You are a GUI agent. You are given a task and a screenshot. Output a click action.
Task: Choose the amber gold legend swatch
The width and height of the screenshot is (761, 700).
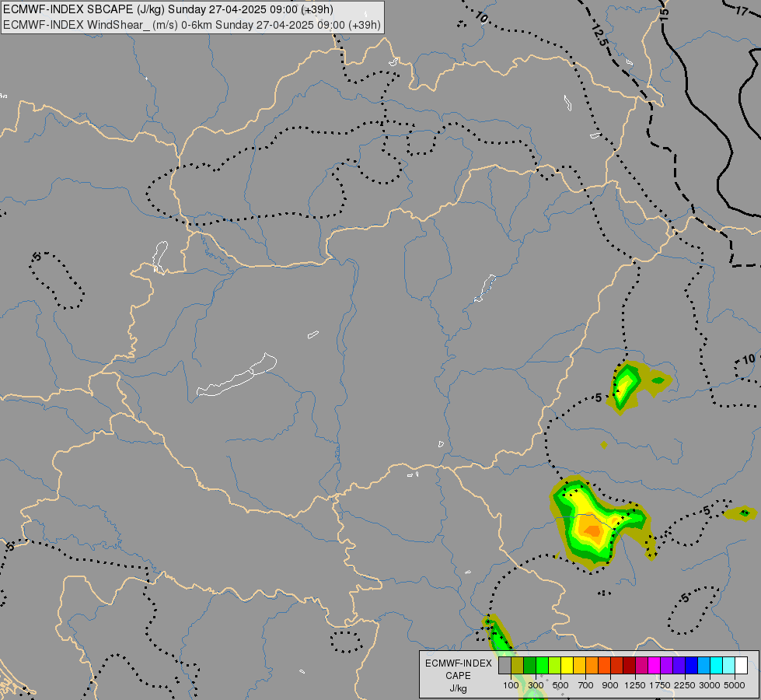[579, 666]
